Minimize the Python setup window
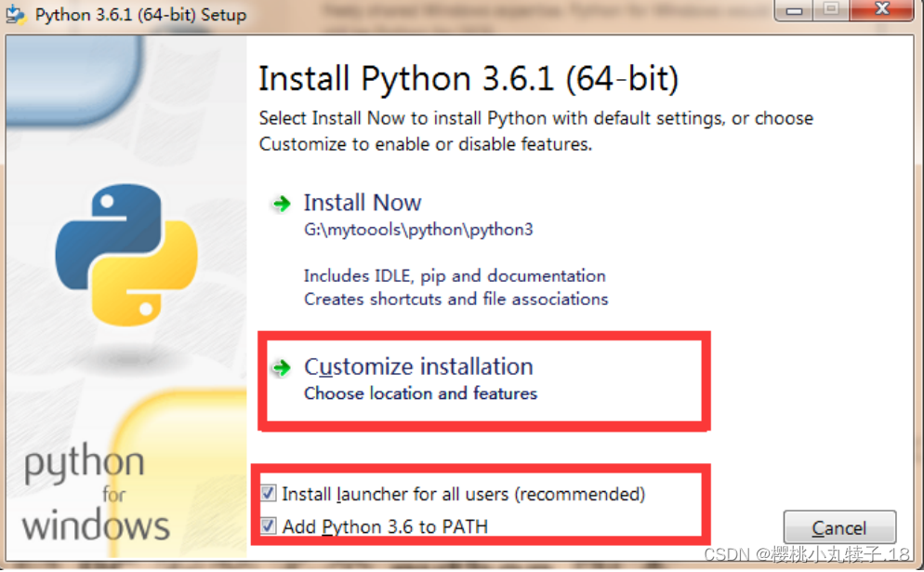 tap(794, 9)
